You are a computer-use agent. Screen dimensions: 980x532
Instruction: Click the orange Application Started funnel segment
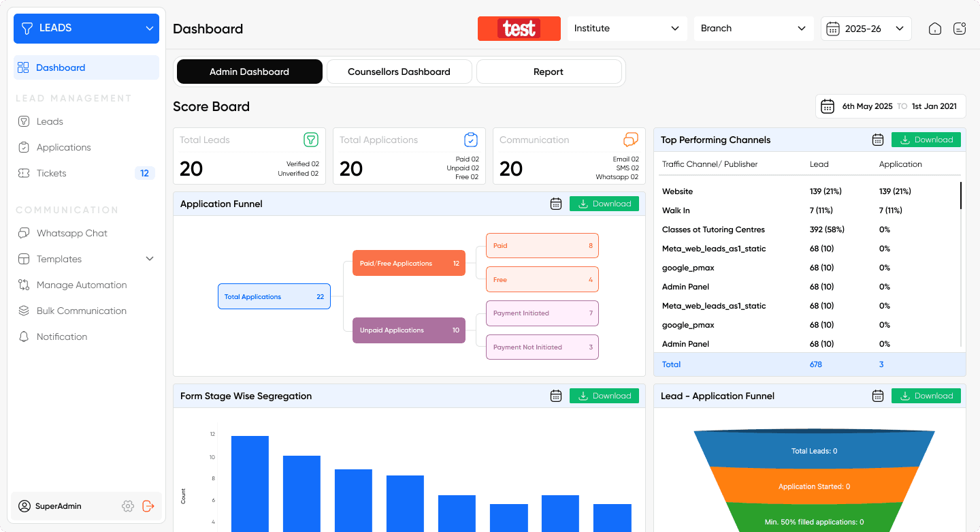pos(814,486)
